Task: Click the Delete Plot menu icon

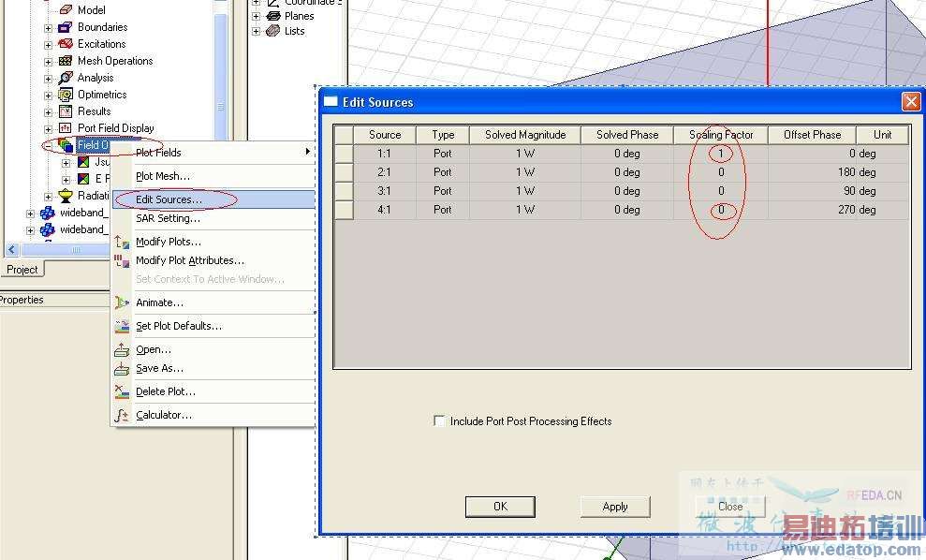Action: pos(122,391)
